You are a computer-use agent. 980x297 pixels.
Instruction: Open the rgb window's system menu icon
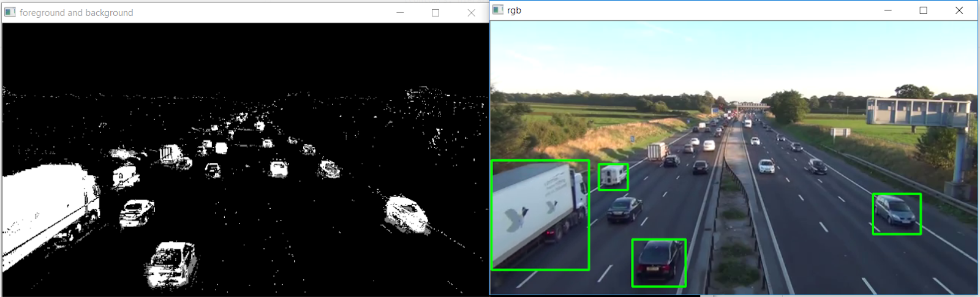(x=498, y=10)
